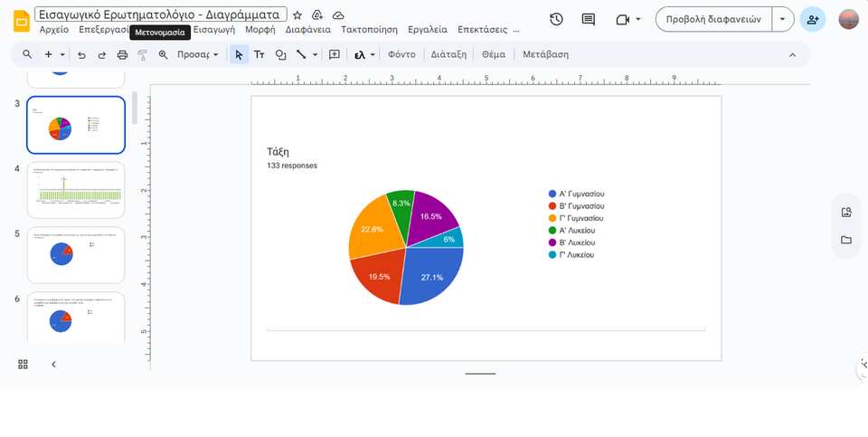Image resolution: width=868 pixels, height=437 pixels.
Task: Click the presentation title field
Action: (x=161, y=14)
